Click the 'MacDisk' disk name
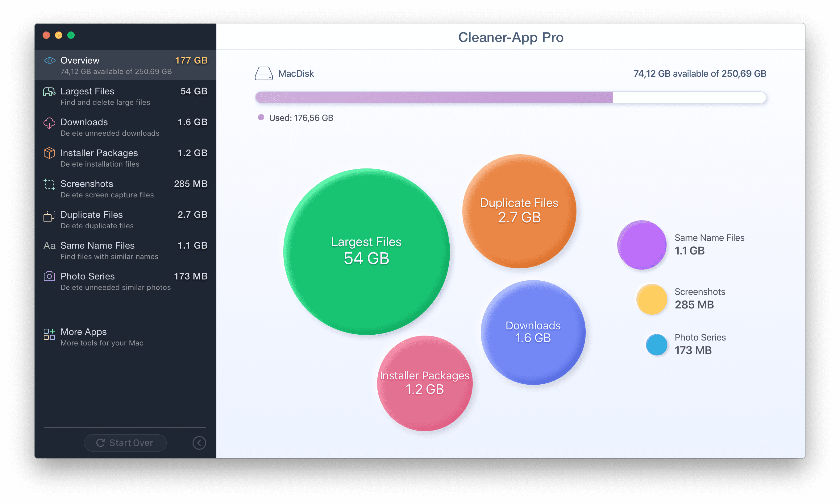The width and height of the screenshot is (840, 504). tap(296, 74)
